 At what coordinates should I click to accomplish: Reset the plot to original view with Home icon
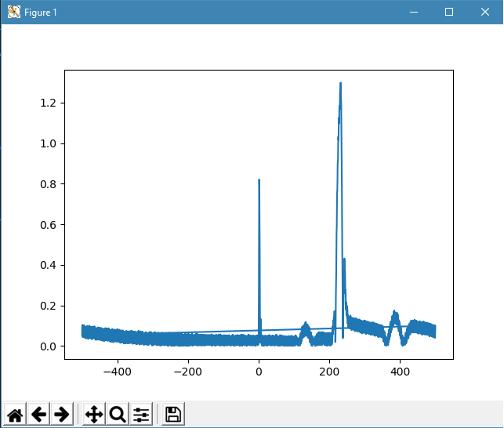[15, 414]
